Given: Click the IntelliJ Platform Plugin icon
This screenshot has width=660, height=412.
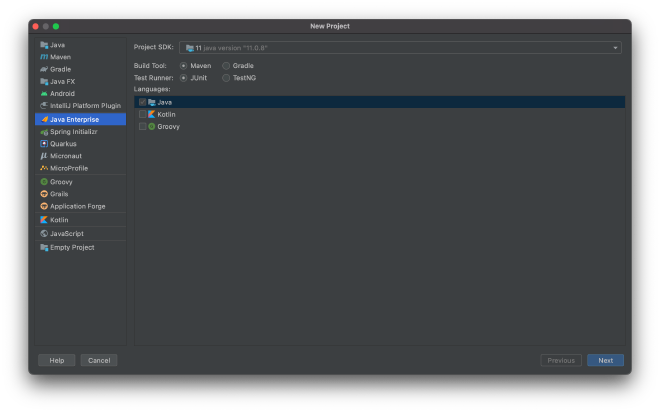Looking at the screenshot, I should 44,106.
